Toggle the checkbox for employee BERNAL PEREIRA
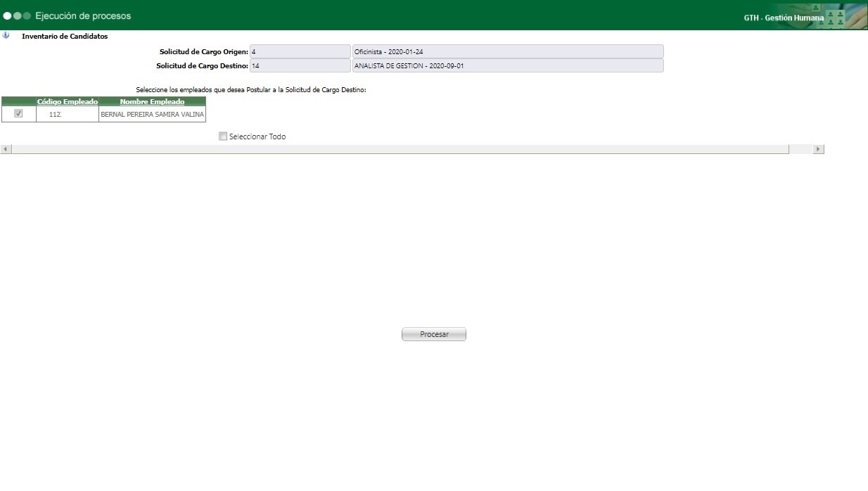Image resolution: width=868 pixels, height=491 pixels. (18, 113)
